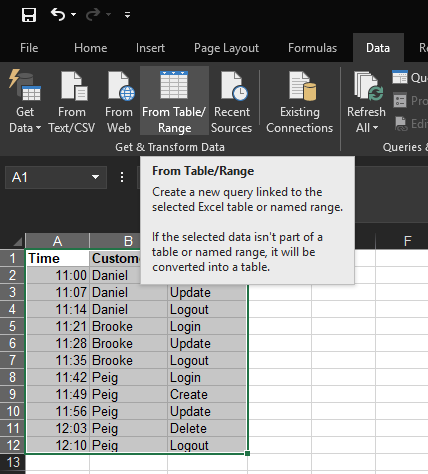Viewport: 428px width, 474px height.
Task: Select cell with time 11:00
Action: click(57, 275)
